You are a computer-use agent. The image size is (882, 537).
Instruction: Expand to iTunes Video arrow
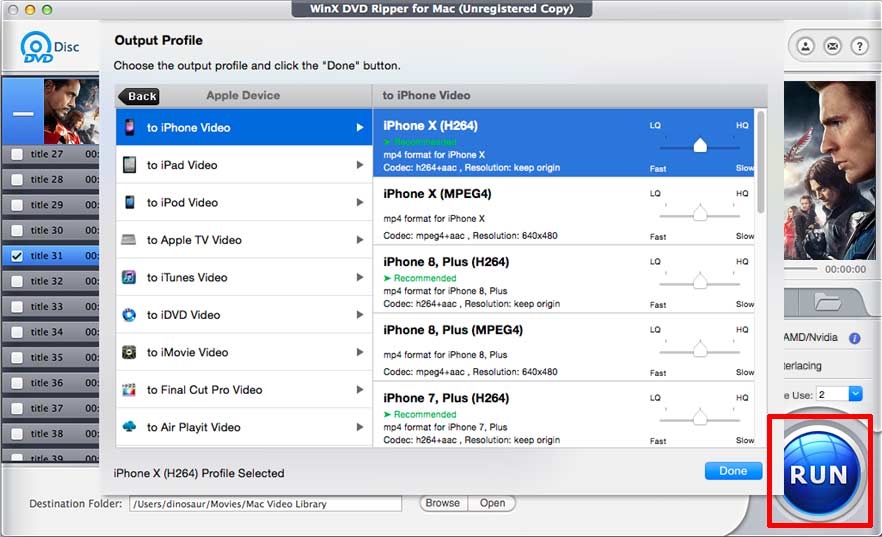tap(360, 277)
